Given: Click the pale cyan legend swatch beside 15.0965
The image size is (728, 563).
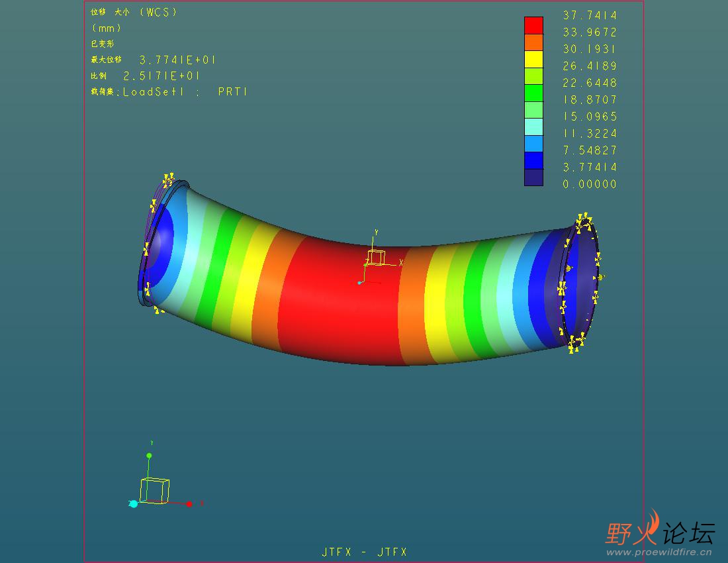Looking at the screenshot, I should click(533, 127).
